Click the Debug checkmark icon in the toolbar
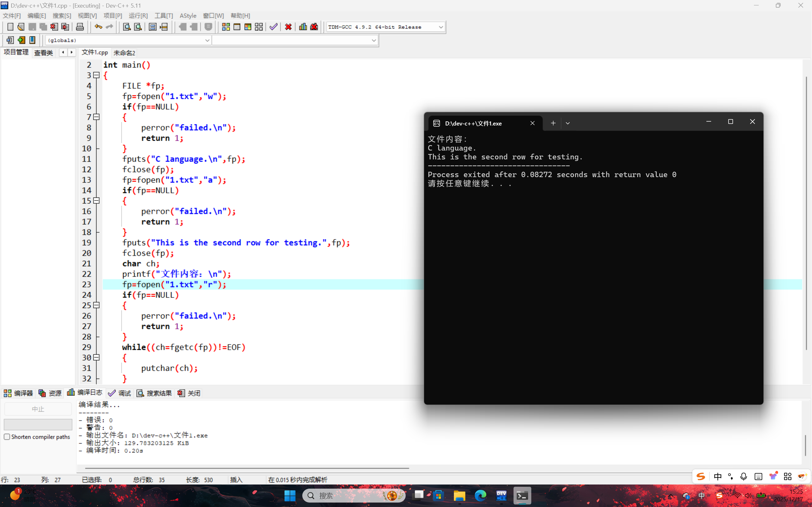 pyautogui.click(x=273, y=27)
